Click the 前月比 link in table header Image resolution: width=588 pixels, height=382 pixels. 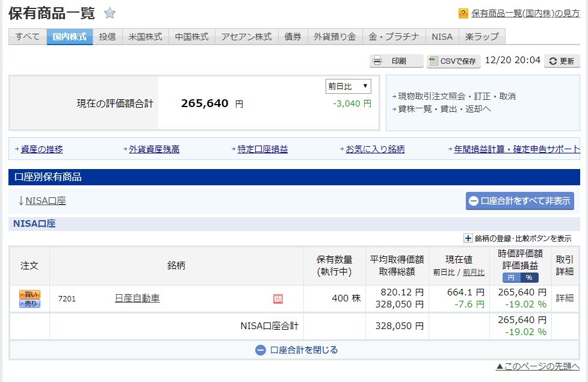[x=474, y=273]
